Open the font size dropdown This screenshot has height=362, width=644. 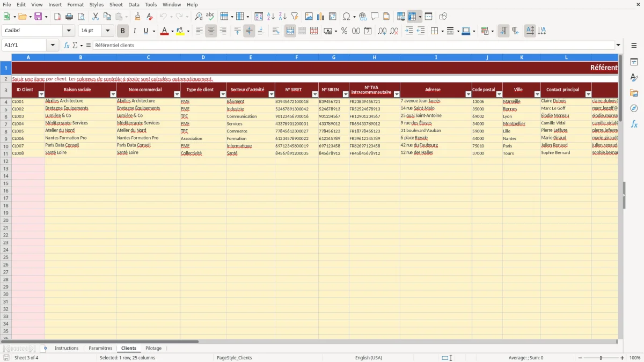click(x=107, y=31)
